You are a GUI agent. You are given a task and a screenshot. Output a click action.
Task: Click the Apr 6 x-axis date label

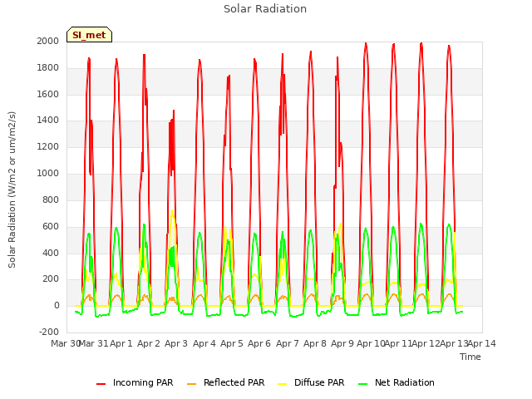(x=259, y=343)
